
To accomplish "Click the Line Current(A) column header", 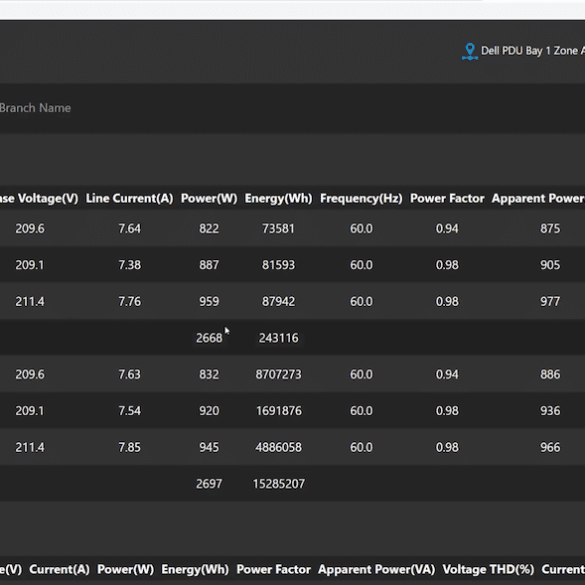I will pos(129,198).
